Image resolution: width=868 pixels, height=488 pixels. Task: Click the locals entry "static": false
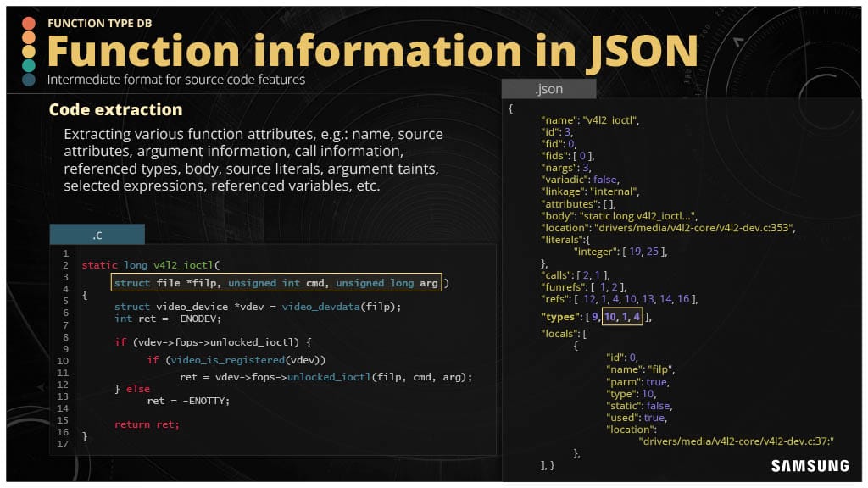click(x=639, y=406)
